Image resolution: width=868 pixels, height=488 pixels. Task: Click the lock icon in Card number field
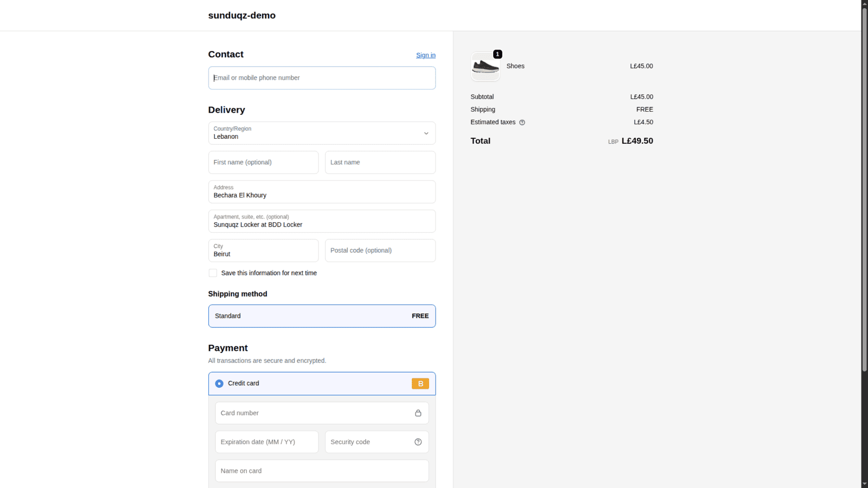[418, 413]
